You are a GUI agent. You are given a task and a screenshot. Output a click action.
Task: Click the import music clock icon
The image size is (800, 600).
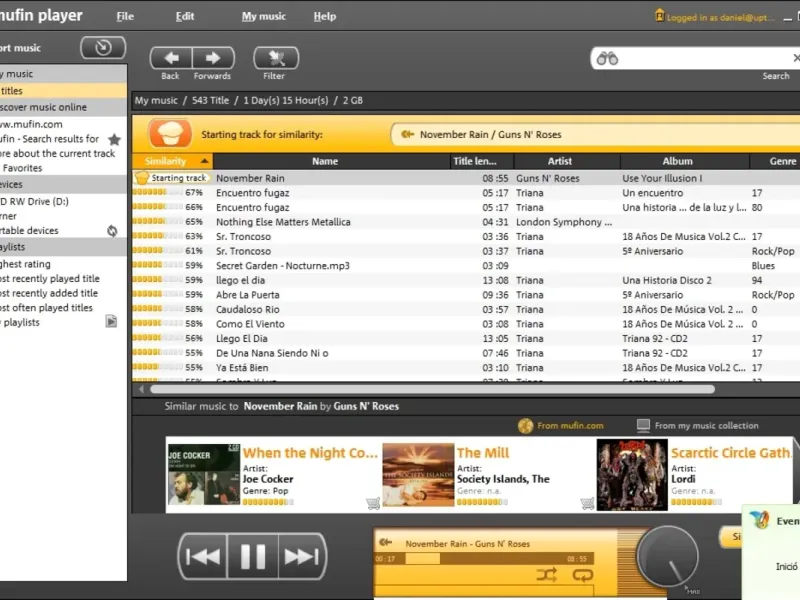103,47
